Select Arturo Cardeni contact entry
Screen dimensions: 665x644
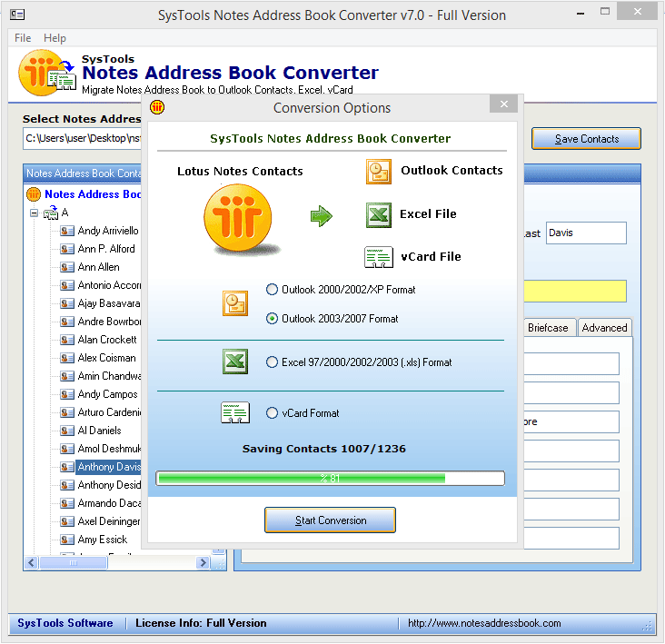[x=109, y=412]
